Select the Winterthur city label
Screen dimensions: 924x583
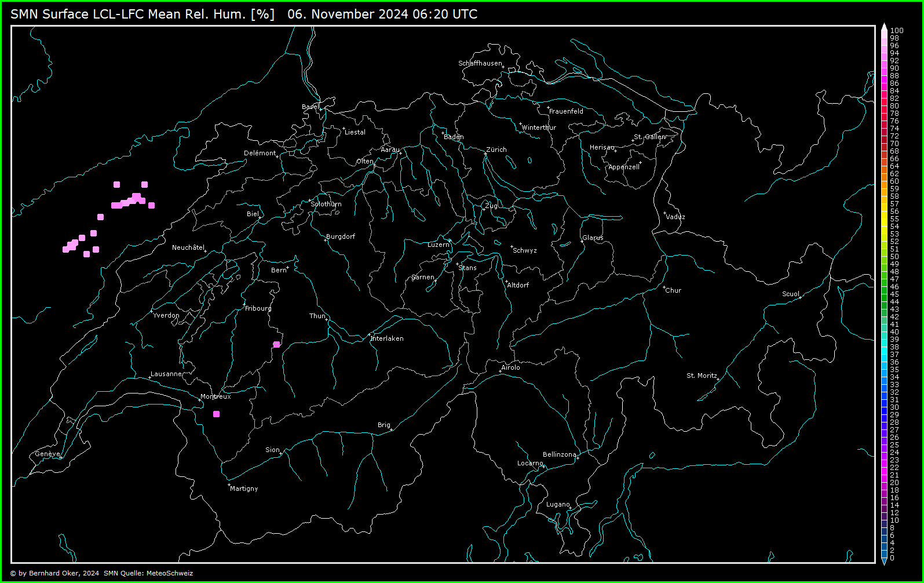539,127
